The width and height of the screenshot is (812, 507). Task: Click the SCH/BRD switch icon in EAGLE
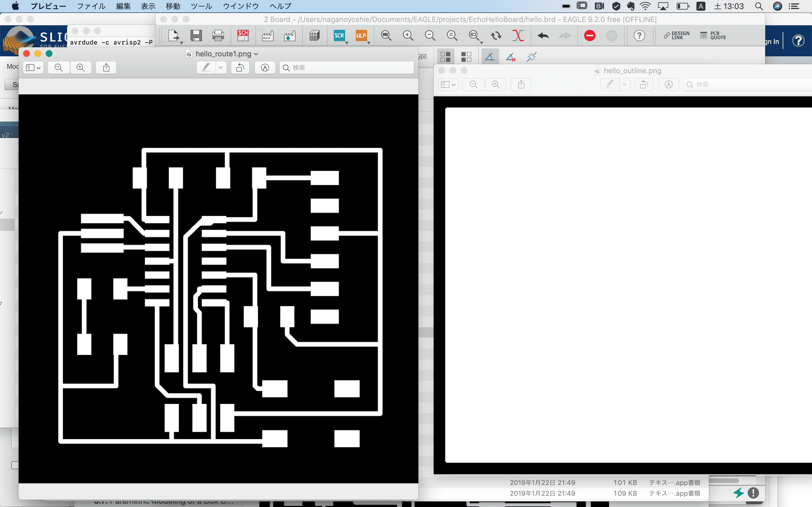click(x=242, y=35)
